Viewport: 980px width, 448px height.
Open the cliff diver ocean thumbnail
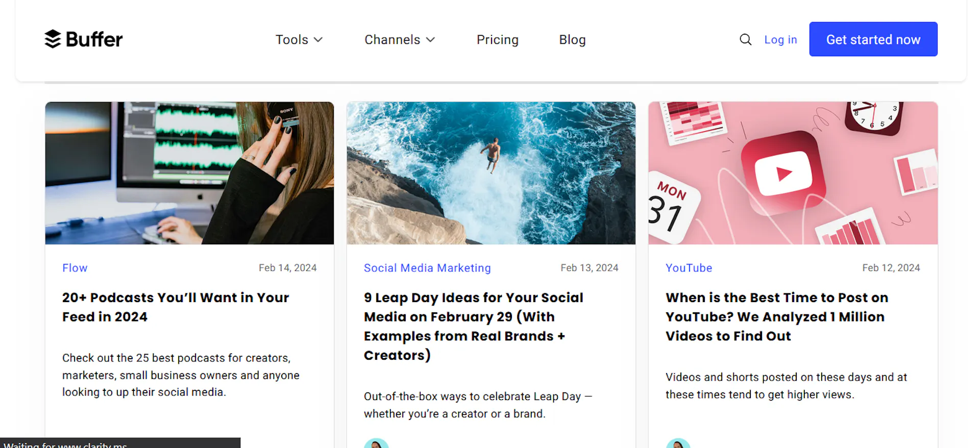(x=491, y=173)
